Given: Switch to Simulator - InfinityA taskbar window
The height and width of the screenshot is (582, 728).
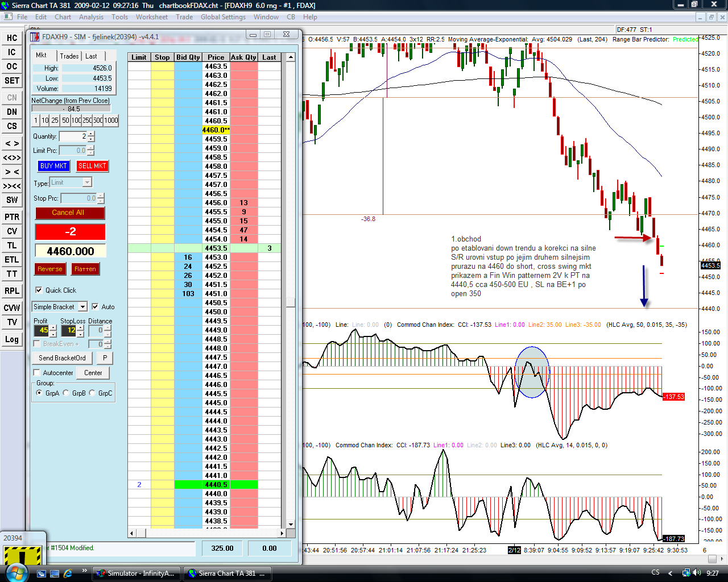Looking at the screenshot, I should click(x=136, y=573).
